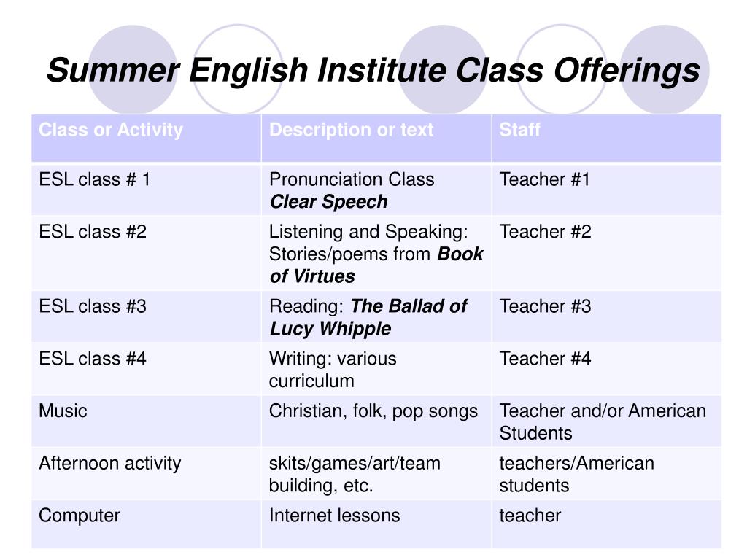Select the 'ESL class #4' cell
The image size is (747, 560).
[146, 369]
